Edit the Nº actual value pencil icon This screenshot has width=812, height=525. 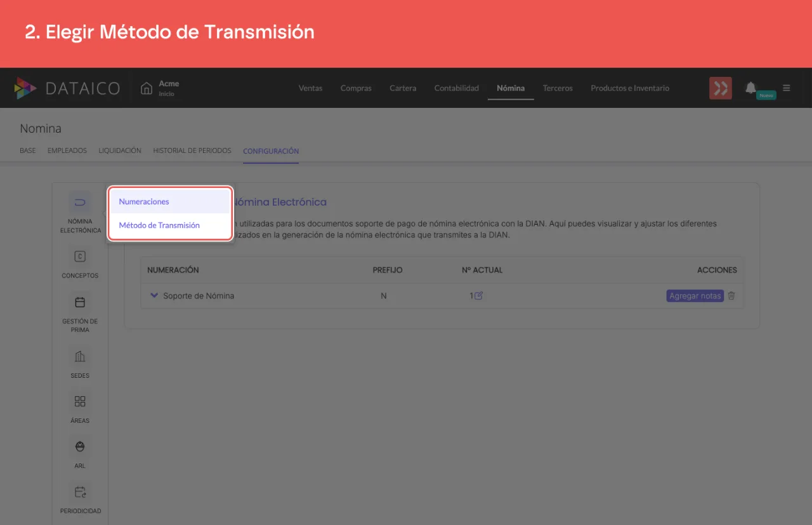pos(479,295)
